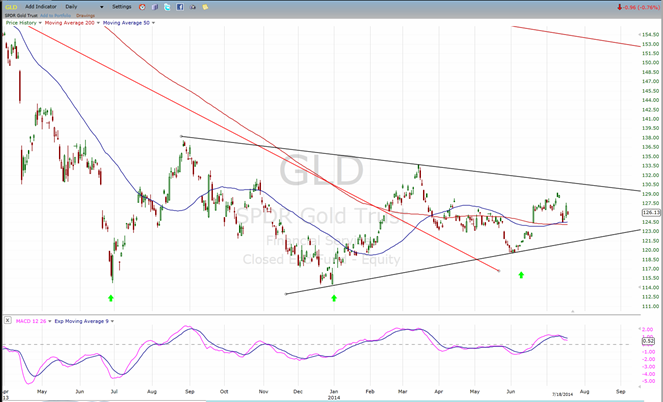This screenshot has width=663, height=402.
Task: Click the 7/18/2014 date label
Action: coord(564,394)
